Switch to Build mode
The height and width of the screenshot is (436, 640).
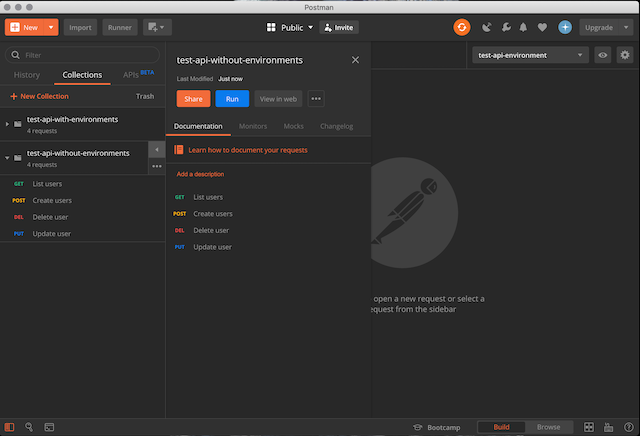(x=501, y=427)
